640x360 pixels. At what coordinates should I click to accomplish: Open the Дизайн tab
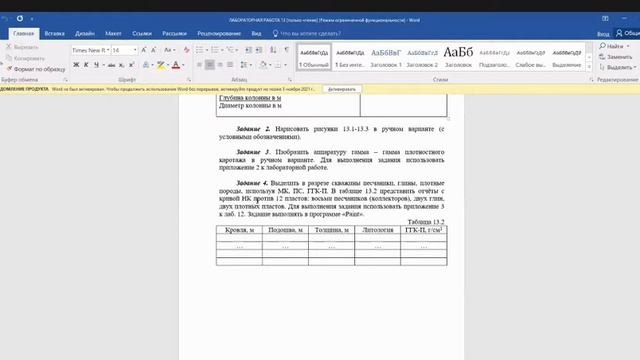[x=85, y=33]
